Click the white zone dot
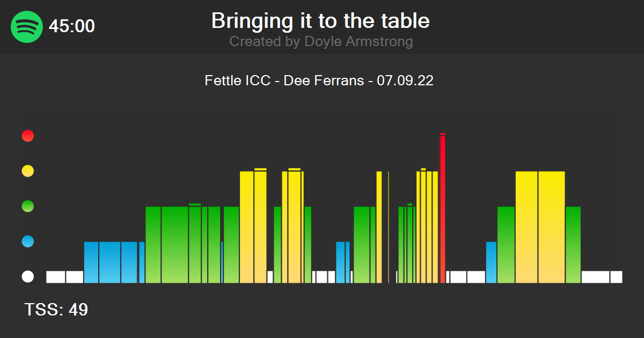 point(28,277)
